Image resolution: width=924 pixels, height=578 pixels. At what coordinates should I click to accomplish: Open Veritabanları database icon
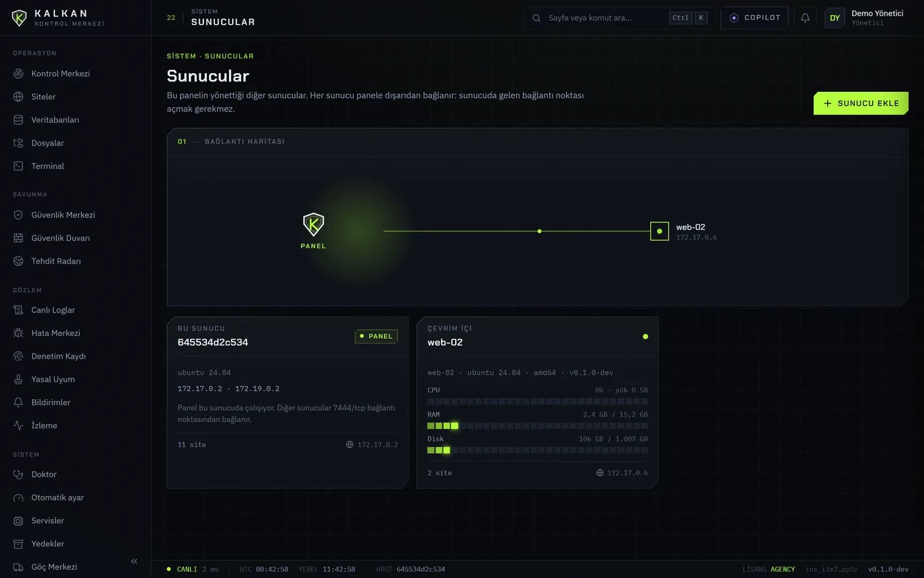click(18, 120)
